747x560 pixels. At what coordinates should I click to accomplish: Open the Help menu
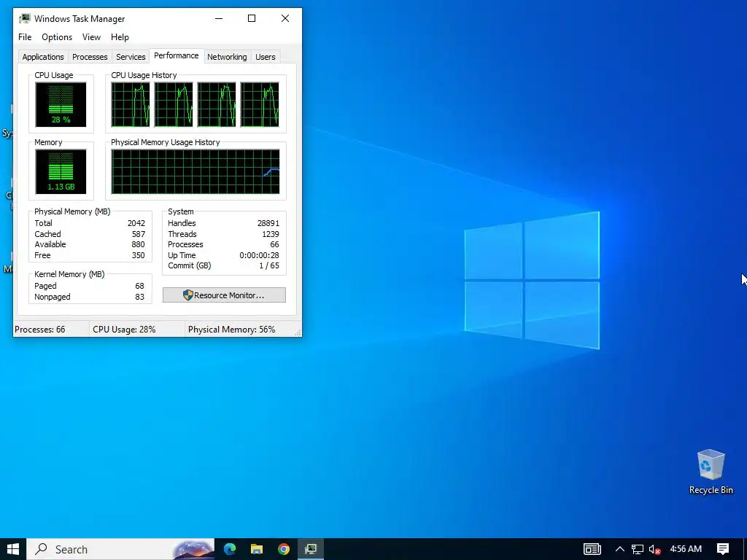[120, 37]
